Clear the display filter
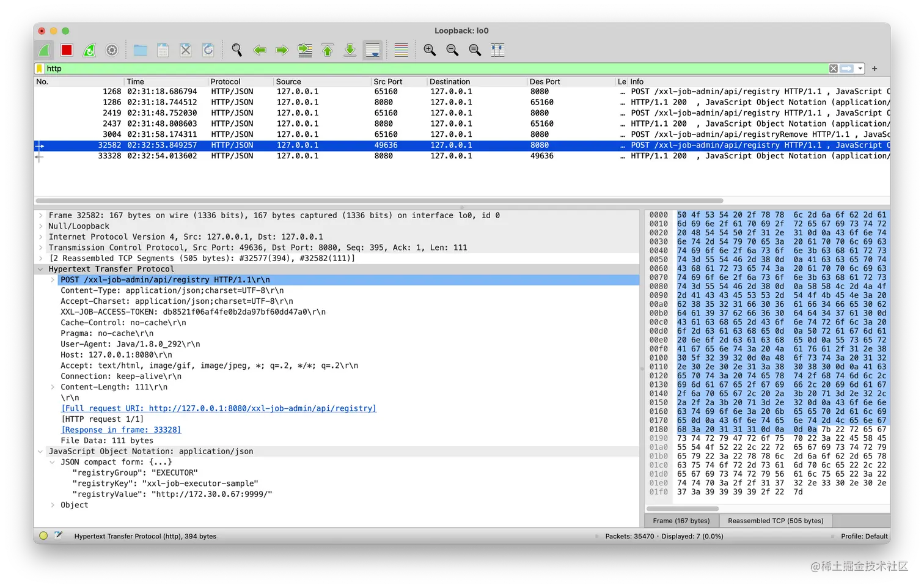 [x=834, y=68]
